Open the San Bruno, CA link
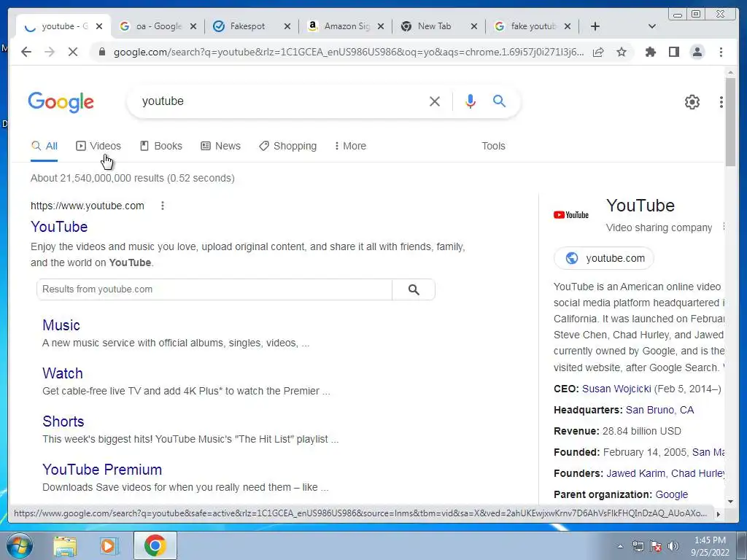 click(659, 410)
